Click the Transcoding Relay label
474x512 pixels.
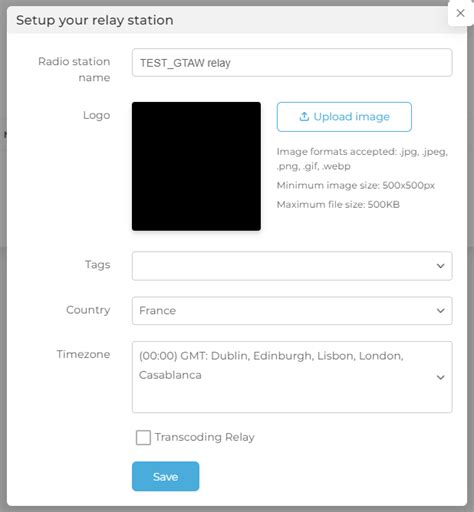tap(205, 437)
